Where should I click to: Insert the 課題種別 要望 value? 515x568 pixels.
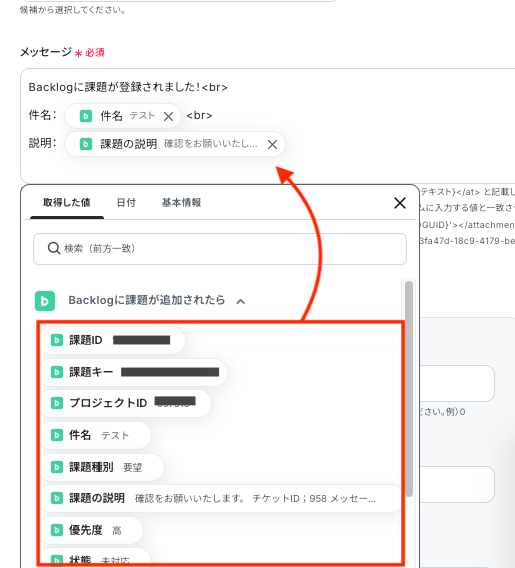[102, 467]
